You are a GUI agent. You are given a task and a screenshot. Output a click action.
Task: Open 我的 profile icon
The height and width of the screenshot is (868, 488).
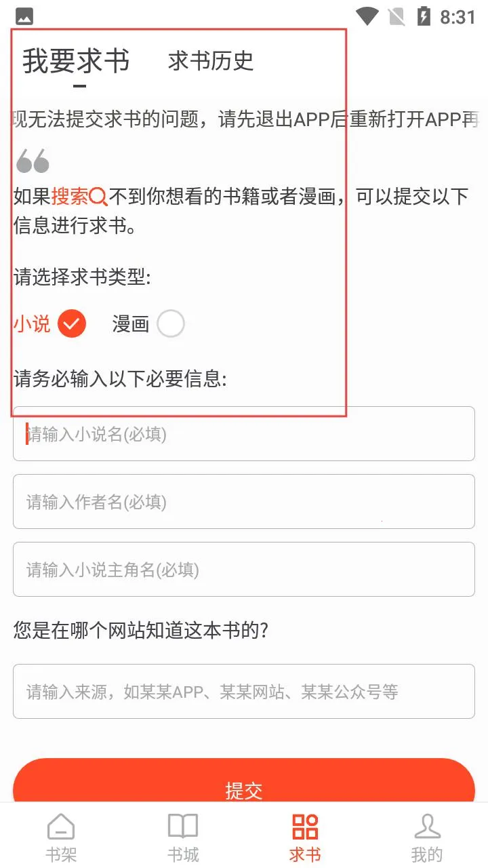click(x=426, y=827)
